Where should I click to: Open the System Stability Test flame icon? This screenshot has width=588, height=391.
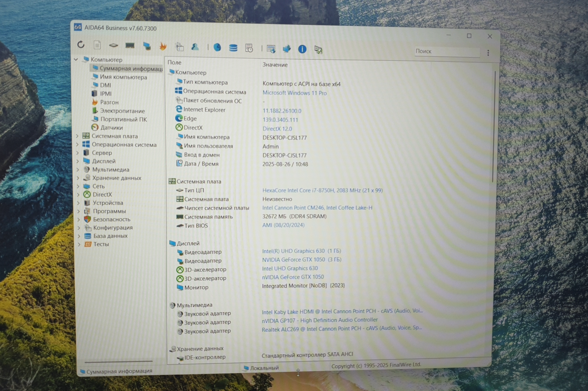(x=163, y=46)
